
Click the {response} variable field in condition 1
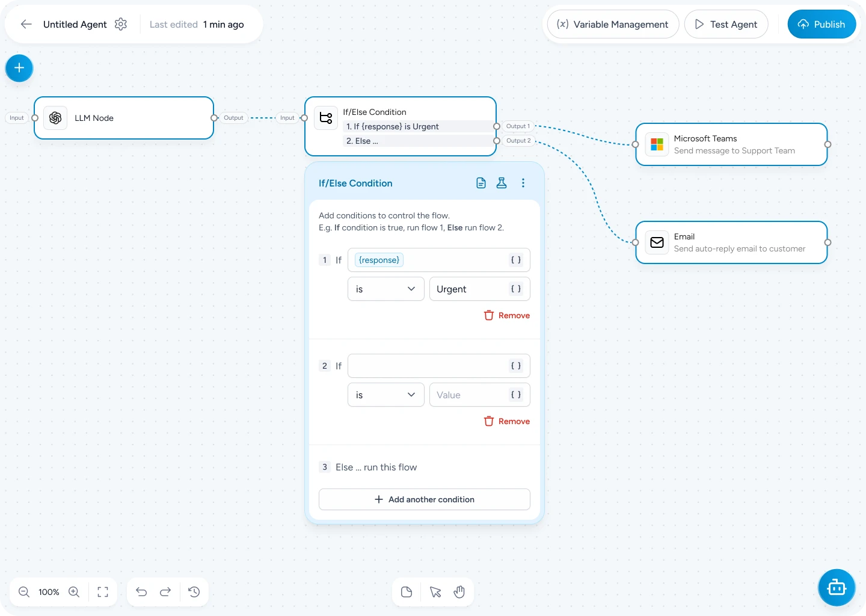pyautogui.click(x=439, y=260)
